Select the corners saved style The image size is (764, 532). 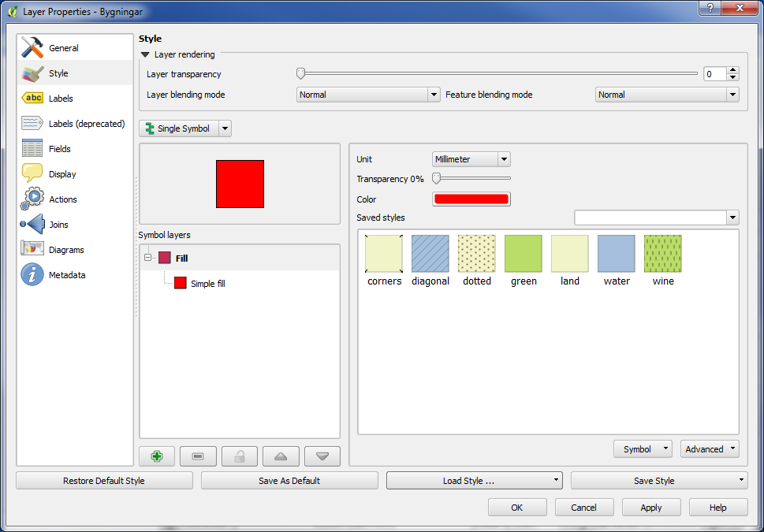tap(384, 261)
